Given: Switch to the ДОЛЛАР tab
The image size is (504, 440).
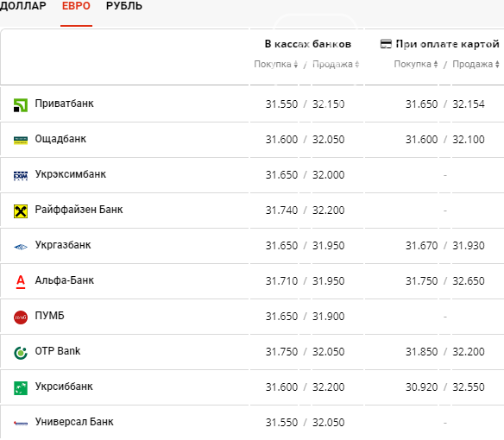Looking at the screenshot, I should pyautogui.click(x=22, y=6).
